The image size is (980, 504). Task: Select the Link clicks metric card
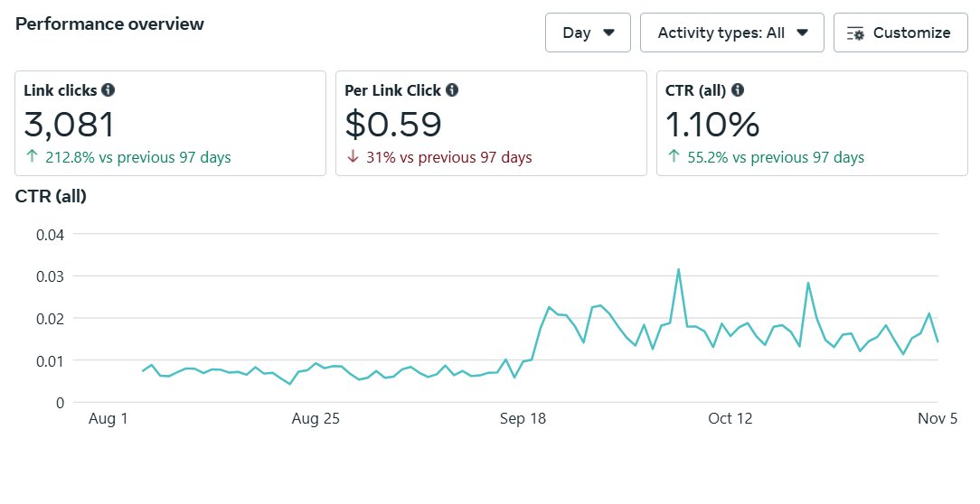(170, 123)
